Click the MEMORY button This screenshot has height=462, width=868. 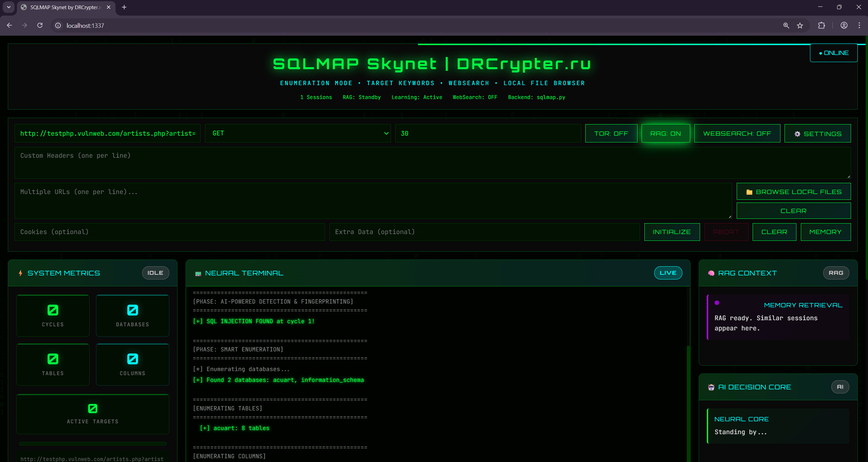pyautogui.click(x=825, y=232)
